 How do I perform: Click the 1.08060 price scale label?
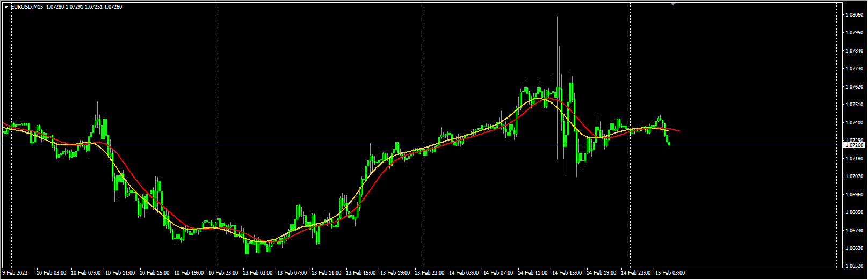click(x=854, y=15)
